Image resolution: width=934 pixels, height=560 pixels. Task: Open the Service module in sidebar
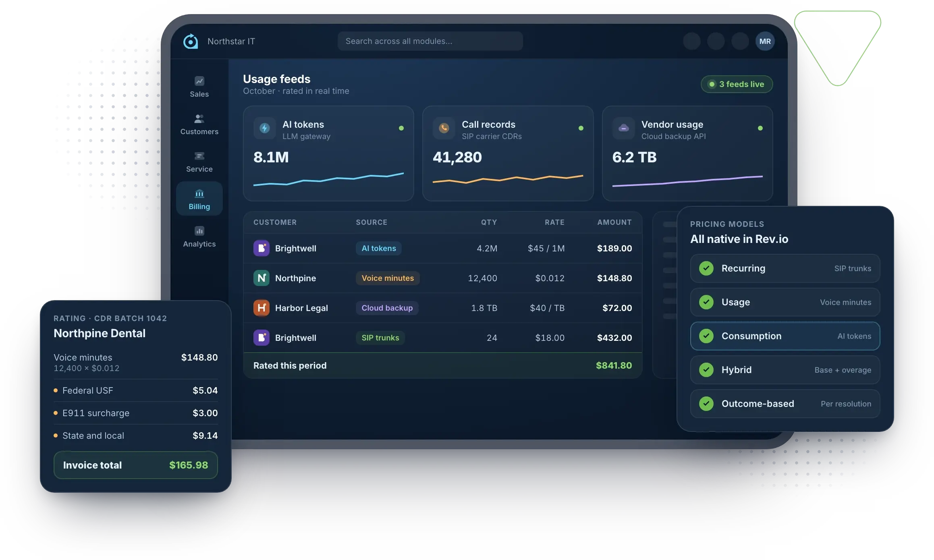point(199,162)
